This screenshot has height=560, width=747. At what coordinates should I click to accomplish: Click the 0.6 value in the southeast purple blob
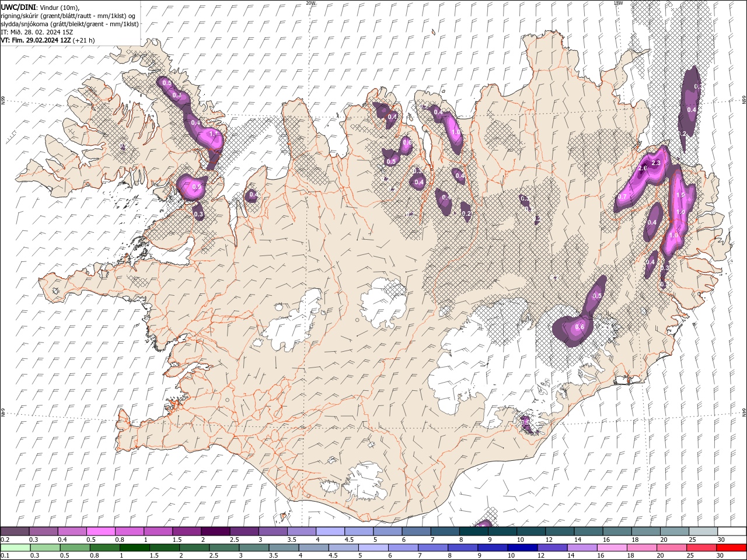pyautogui.click(x=580, y=327)
